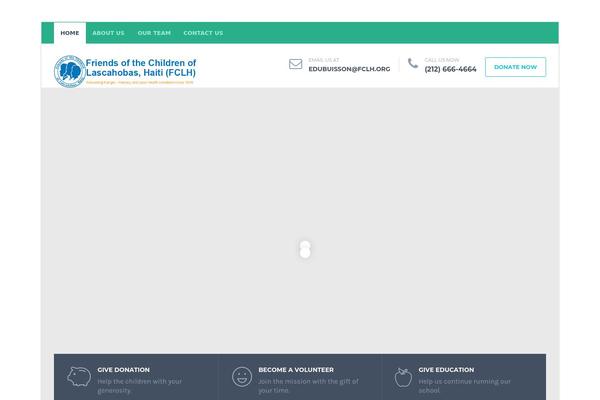This screenshot has height=400, width=600.
Task: Click "Join the mission with the gift" text
Action: click(x=308, y=386)
